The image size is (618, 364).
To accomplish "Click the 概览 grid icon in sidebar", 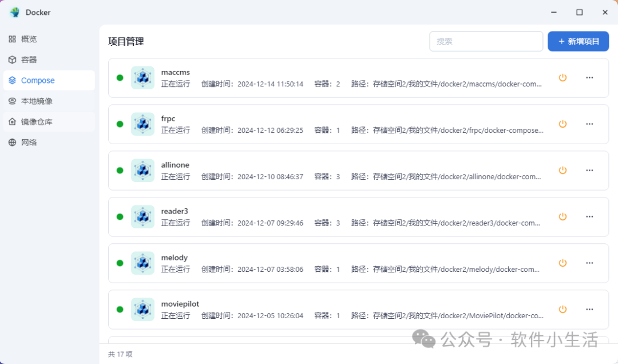I will pyautogui.click(x=12, y=39).
